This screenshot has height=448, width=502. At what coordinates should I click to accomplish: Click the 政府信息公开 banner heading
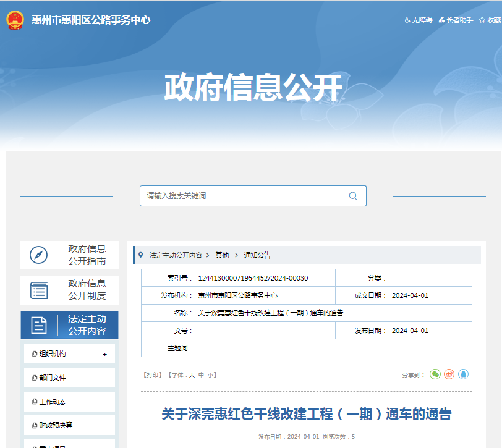[x=253, y=87]
